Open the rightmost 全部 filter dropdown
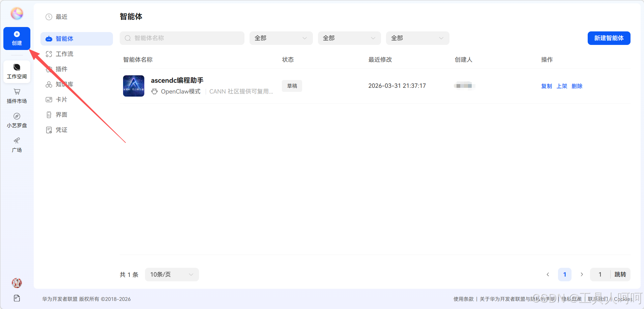 click(417, 38)
